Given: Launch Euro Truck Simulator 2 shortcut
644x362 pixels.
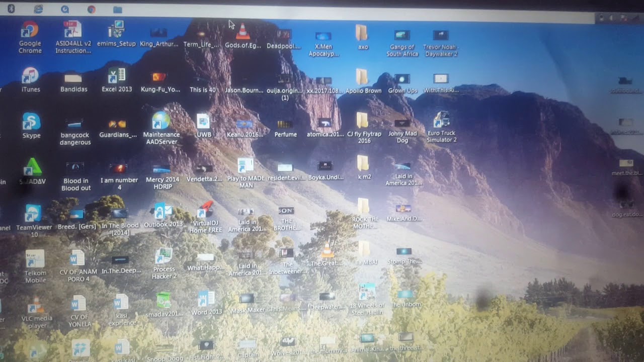Looking at the screenshot, I should coord(441,127).
